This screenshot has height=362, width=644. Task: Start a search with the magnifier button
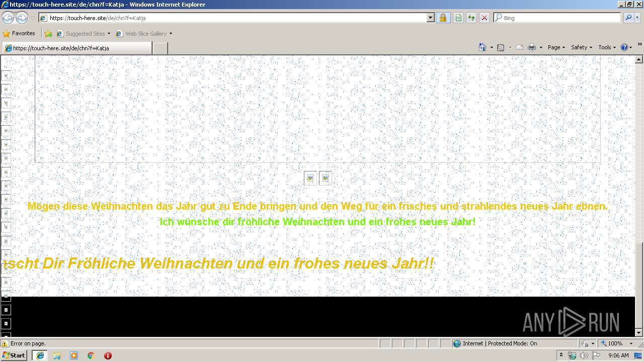628,18
